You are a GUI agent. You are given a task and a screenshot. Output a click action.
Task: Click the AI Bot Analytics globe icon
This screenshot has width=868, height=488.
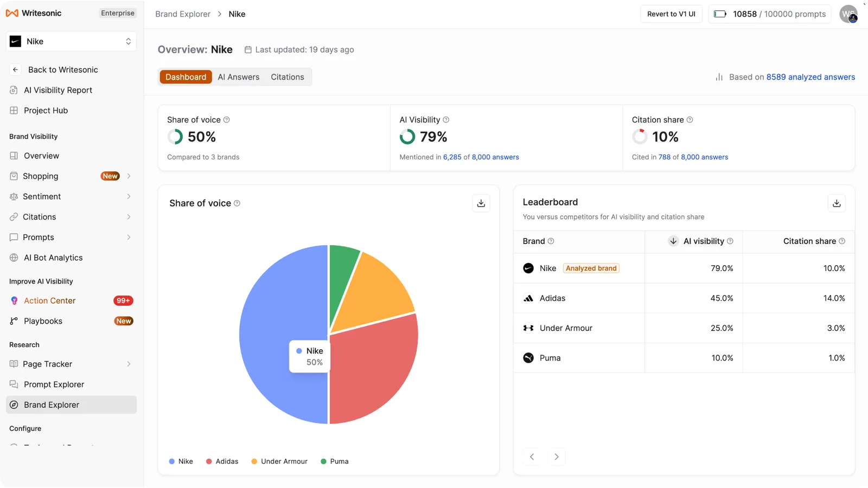click(14, 258)
